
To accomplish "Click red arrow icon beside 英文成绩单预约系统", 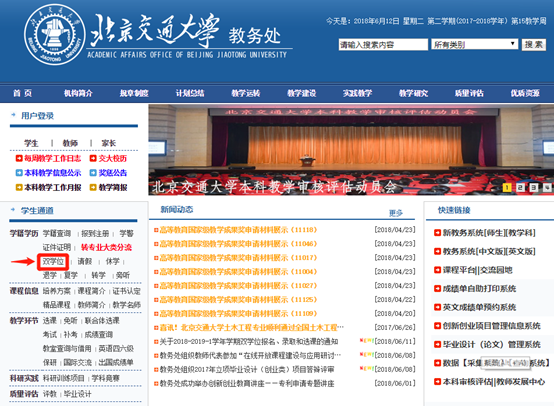I will click(437, 307).
